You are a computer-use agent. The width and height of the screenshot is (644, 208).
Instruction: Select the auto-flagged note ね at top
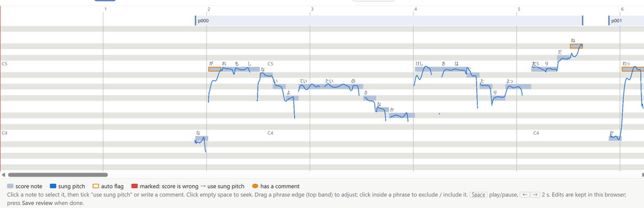click(x=576, y=46)
